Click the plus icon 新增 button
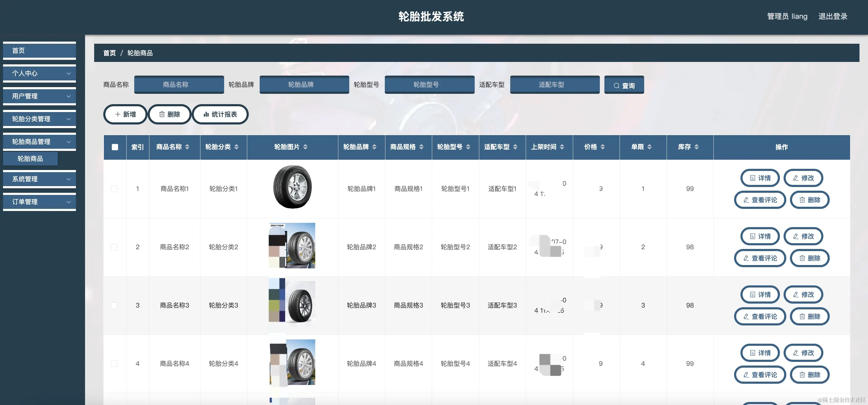 pos(125,114)
